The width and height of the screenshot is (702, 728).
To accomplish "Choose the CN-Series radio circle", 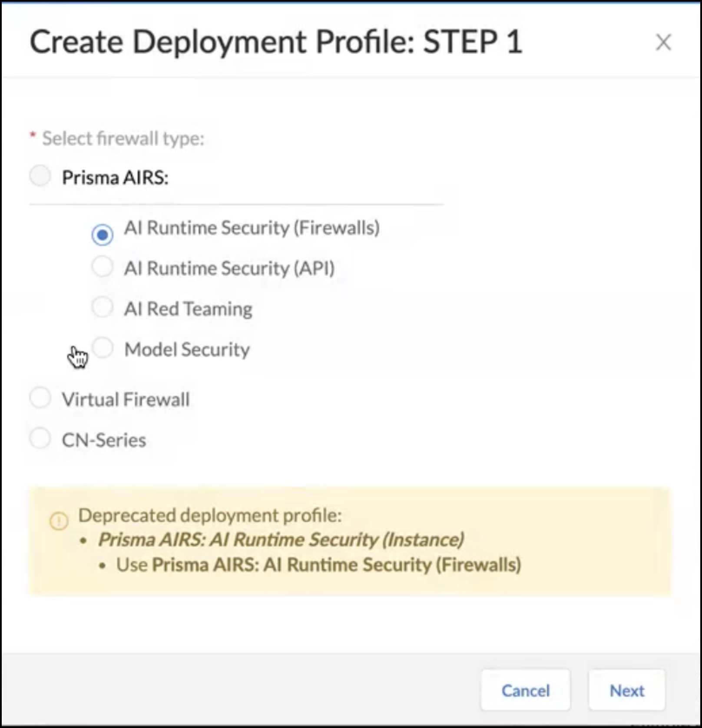I will pos(40,438).
